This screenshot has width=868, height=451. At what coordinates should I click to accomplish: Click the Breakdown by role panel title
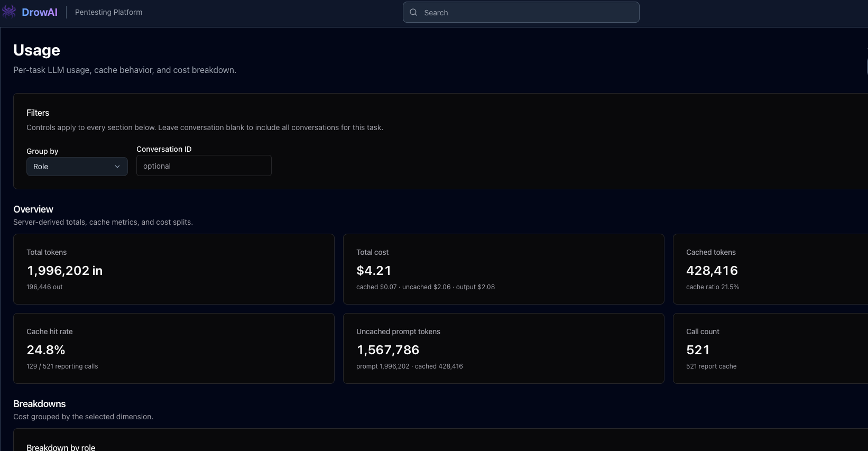(x=61, y=447)
